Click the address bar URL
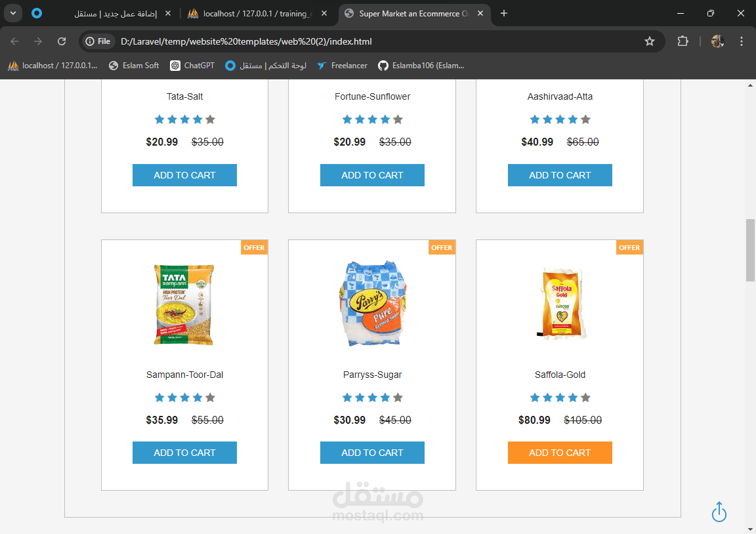 (x=246, y=41)
